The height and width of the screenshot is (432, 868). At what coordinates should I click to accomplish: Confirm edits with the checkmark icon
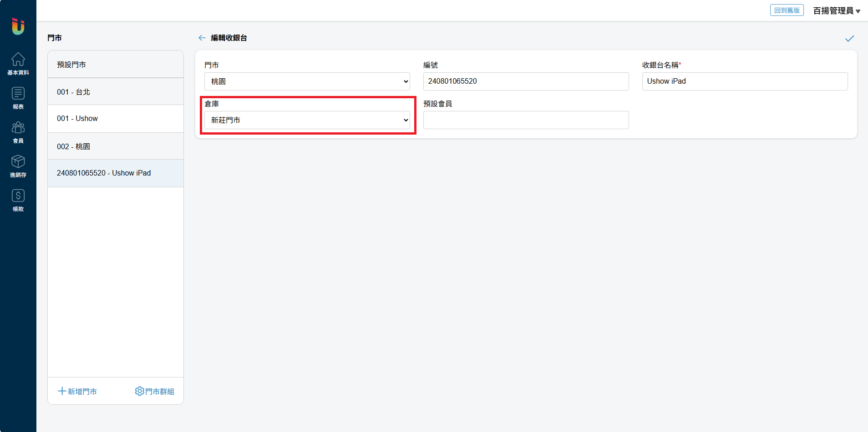coord(849,39)
